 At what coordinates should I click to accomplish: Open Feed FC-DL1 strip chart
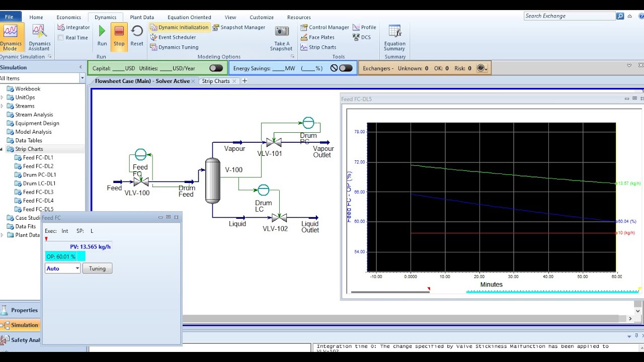point(38,158)
